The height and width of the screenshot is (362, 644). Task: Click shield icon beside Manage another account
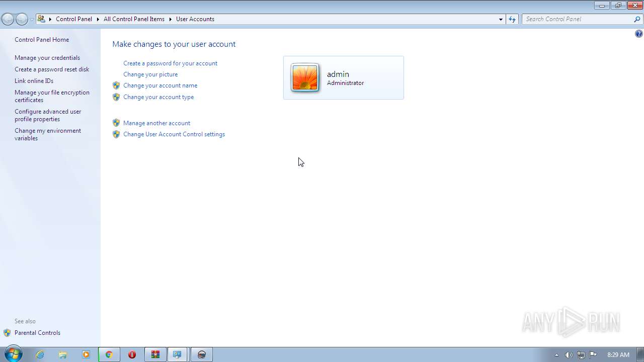click(116, 123)
